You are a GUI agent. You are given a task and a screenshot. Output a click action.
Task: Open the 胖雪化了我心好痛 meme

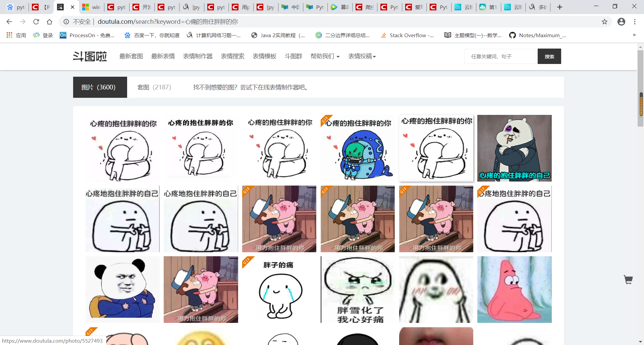pos(358,289)
